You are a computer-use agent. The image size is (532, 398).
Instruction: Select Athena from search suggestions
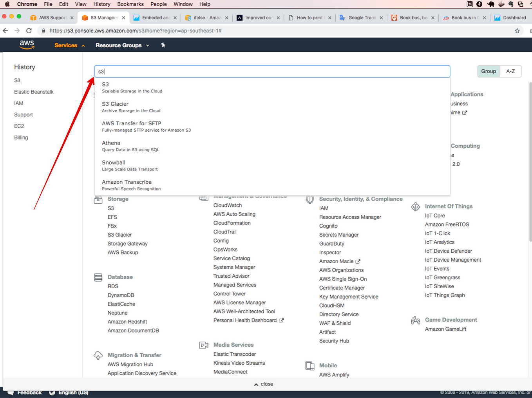coord(272,146)
